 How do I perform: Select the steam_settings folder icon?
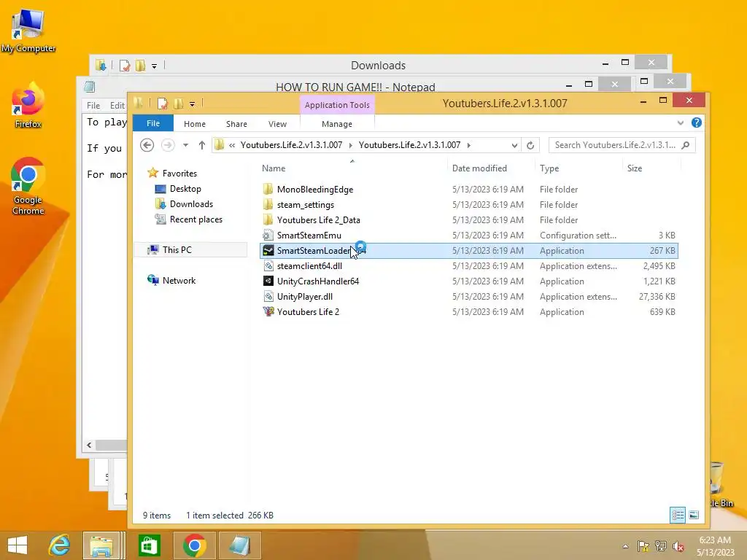[x=268, y=204]
